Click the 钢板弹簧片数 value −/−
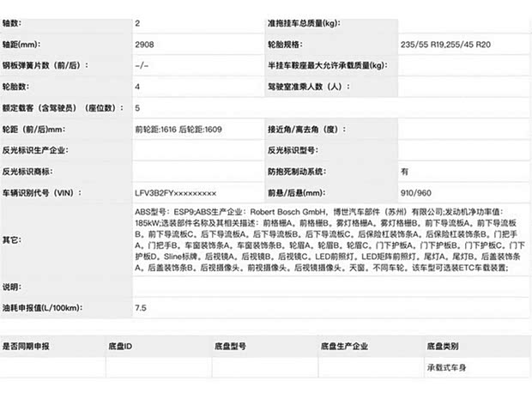532x399 pixels. tap(142, 65)
